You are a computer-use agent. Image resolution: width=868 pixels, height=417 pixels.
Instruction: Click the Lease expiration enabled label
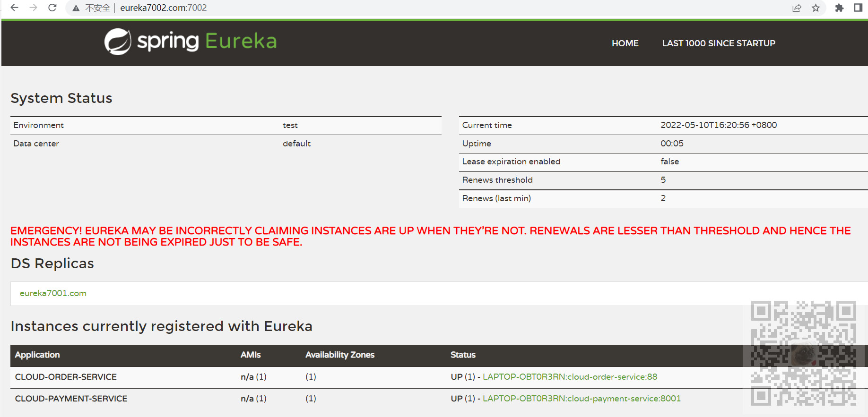pos(511,162)
